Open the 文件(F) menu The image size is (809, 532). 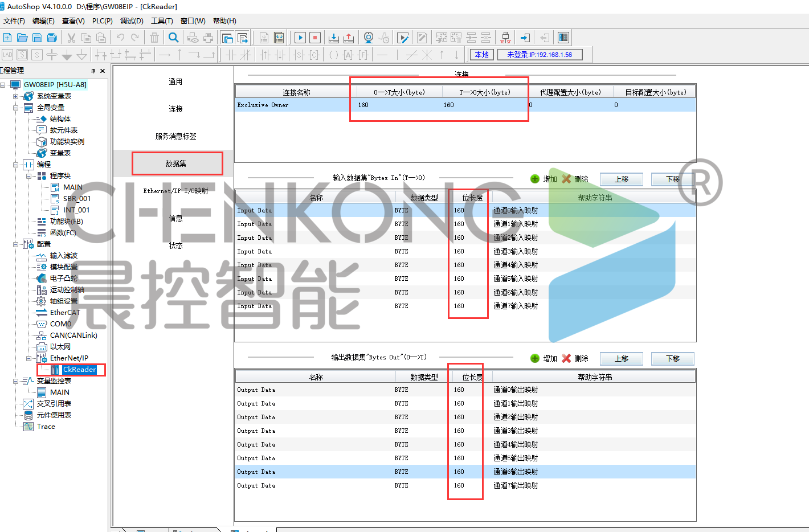[x=14, y=21]
